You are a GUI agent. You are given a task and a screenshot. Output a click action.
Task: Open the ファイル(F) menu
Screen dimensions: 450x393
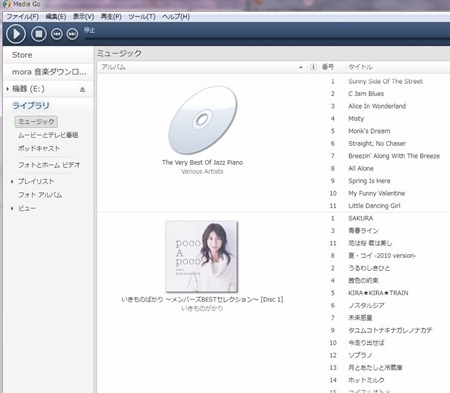pyautogui.click(x=22, y=17)
